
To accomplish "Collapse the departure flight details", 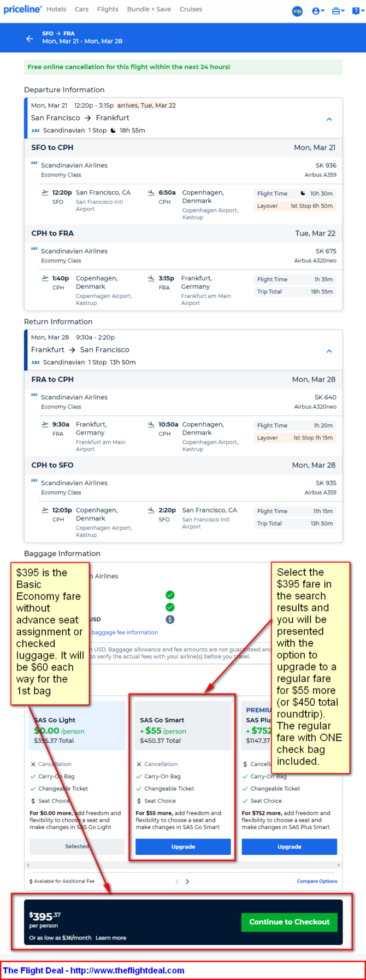I will point(329,119).
